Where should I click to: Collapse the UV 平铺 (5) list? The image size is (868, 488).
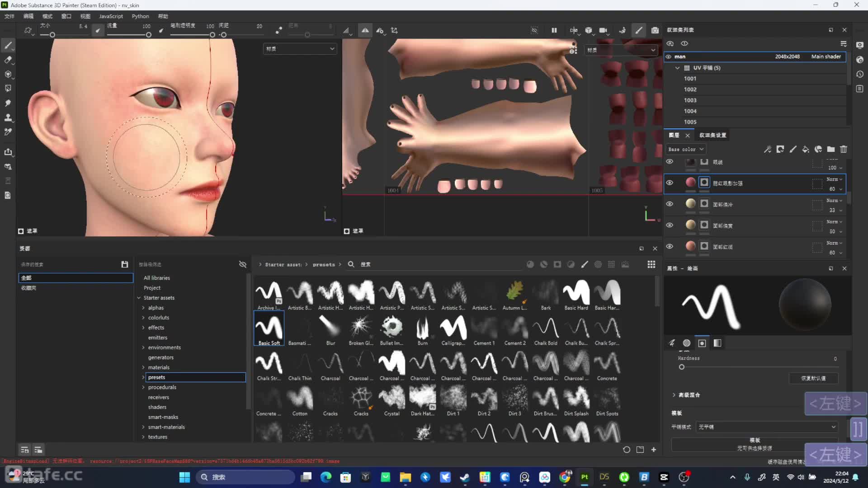coord(677,68)
